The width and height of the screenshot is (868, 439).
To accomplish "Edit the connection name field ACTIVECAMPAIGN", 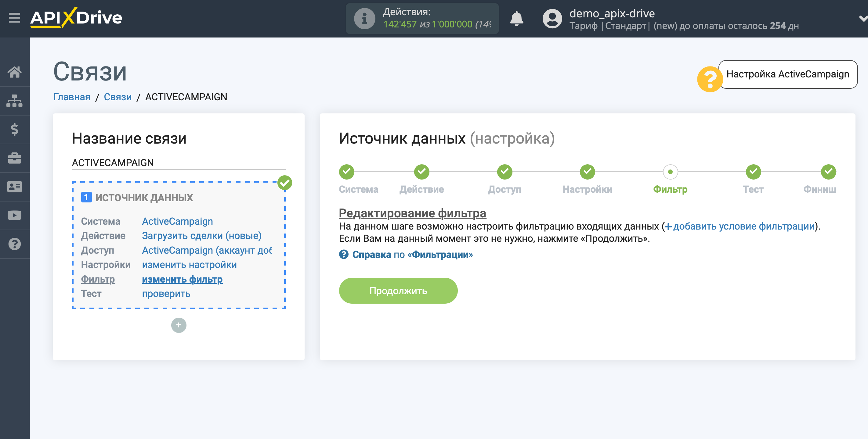I will tap(179, 163).
